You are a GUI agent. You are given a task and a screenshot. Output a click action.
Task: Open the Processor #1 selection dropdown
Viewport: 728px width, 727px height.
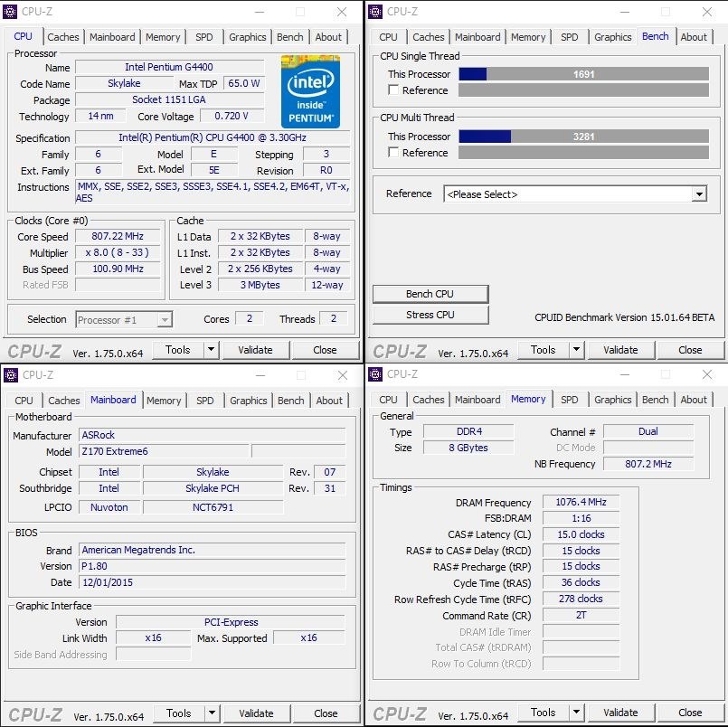coord(124,319)
